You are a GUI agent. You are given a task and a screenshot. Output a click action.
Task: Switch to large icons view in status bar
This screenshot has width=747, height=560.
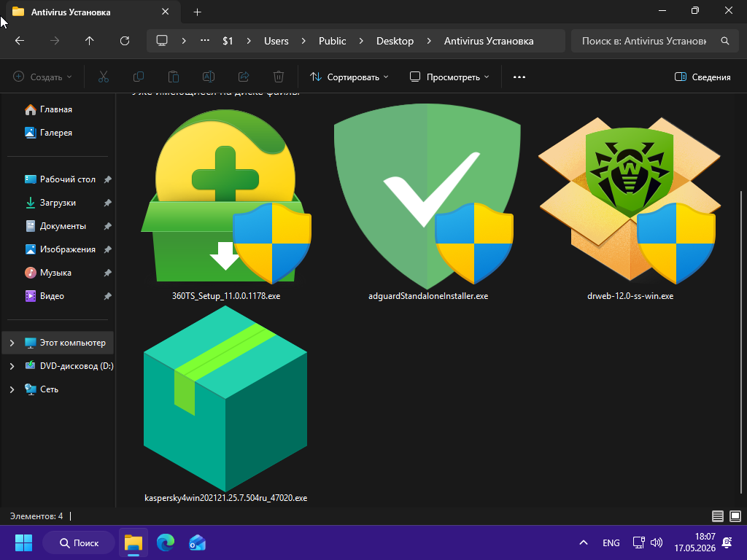(x=735, y=516)
